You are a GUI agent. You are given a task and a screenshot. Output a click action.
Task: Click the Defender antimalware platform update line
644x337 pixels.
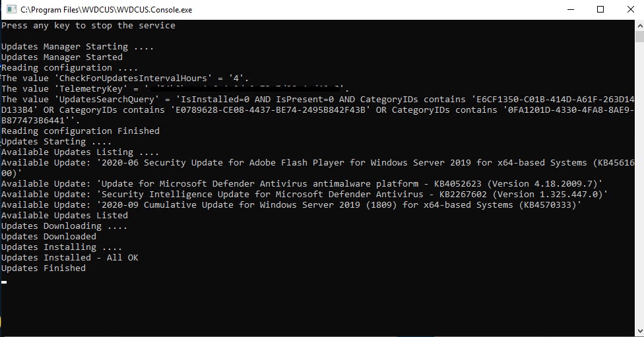pos(302,184)
